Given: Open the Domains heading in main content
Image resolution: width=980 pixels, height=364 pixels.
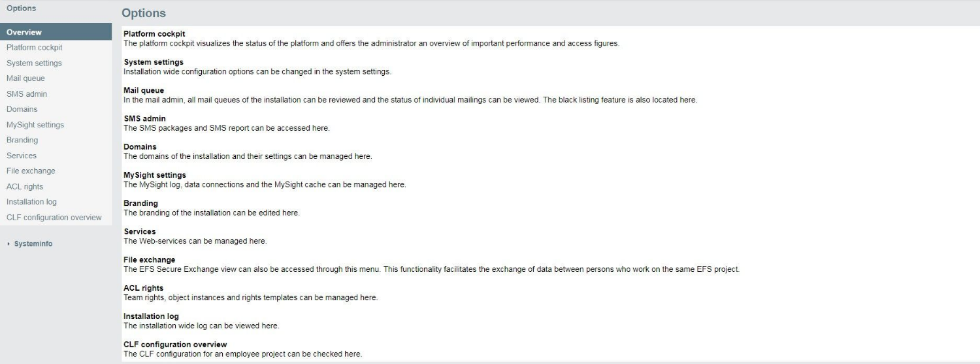Looking at the screenshot, I should click(140, 147).
